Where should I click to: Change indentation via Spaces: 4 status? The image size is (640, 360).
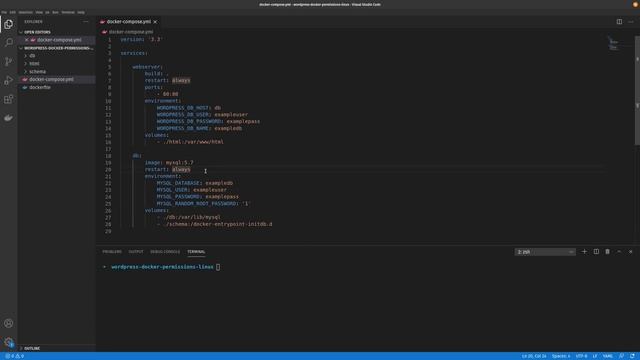(561, 356)
